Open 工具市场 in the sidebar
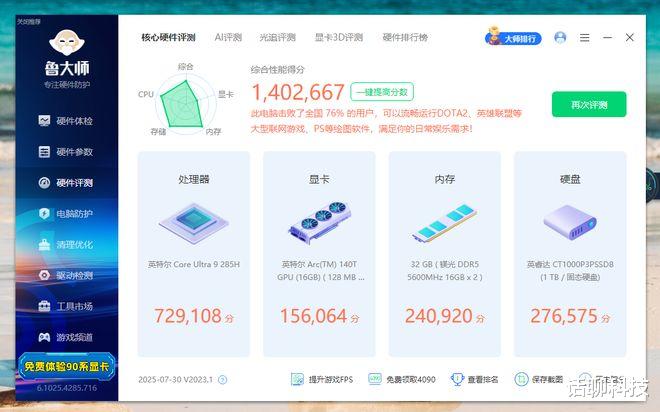Image resolution: width=660 pixels, height=412 pixels. (x=66, y=306)
